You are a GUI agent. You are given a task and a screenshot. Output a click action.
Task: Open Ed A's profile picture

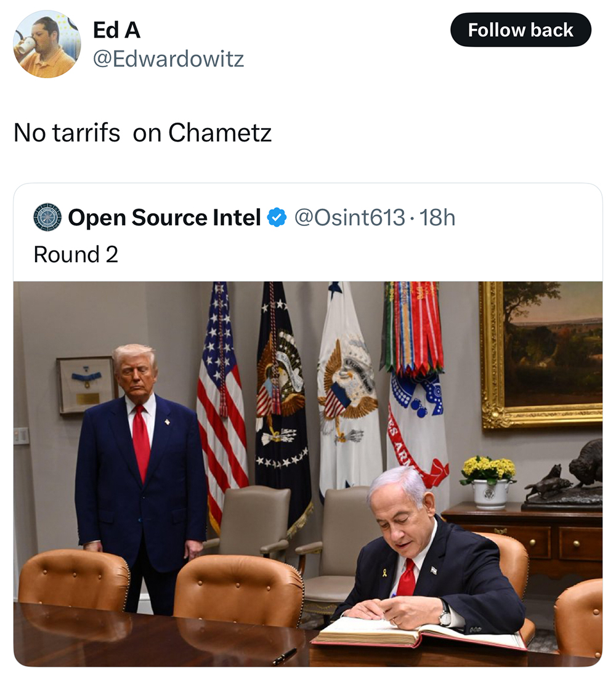coord(47,44)
